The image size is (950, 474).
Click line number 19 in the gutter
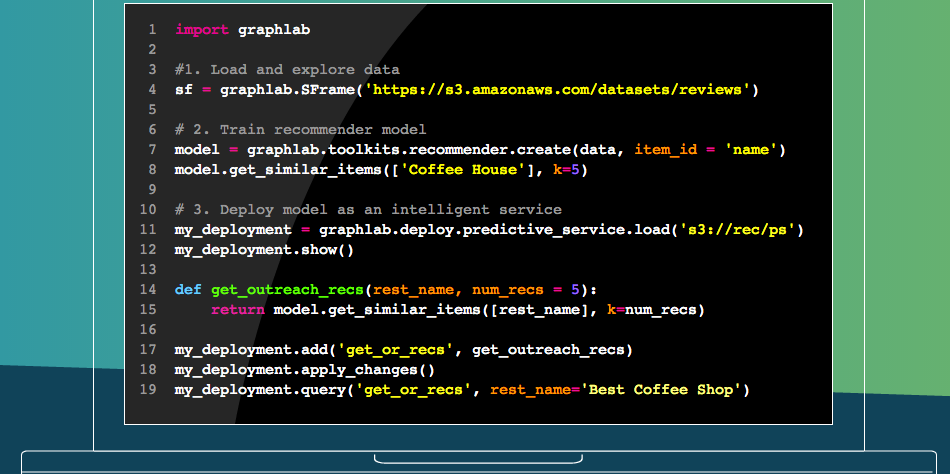pyautogui.click(x=148, y=390)
